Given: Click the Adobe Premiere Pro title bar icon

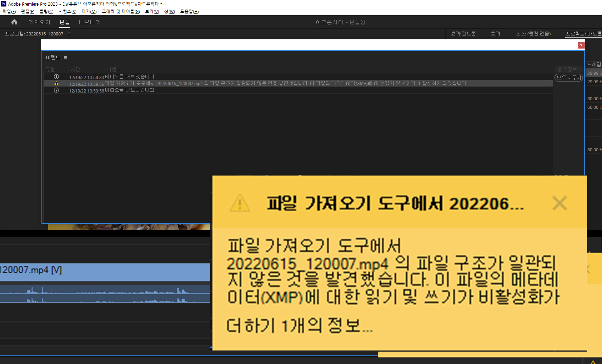Looking at the screenshot, I should 4,4.
